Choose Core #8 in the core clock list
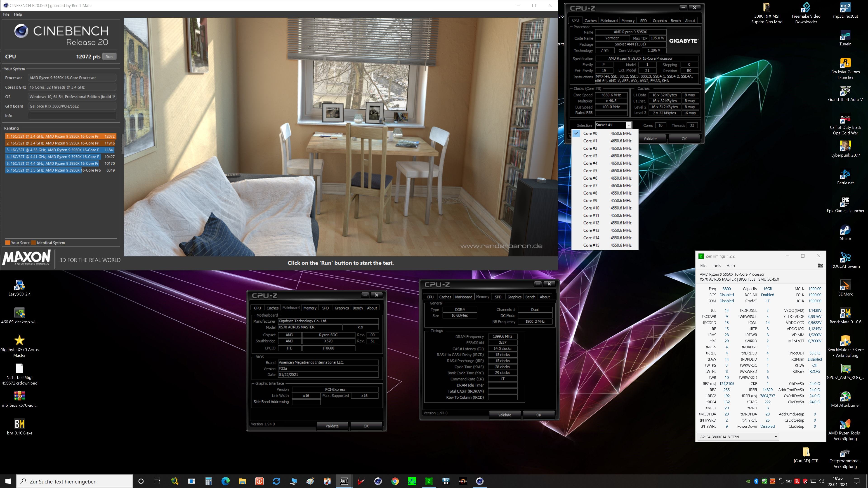The height and width of the screenshot is (488, 868). pyautogui.click(x=605, y=193)
